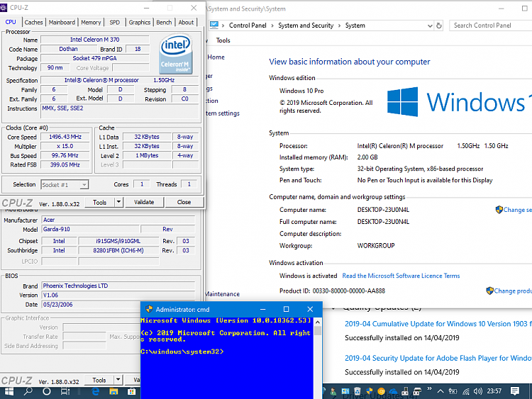Click the taskbar clock showing 23:57
This screenshot has width=532, height=399.
494,391
